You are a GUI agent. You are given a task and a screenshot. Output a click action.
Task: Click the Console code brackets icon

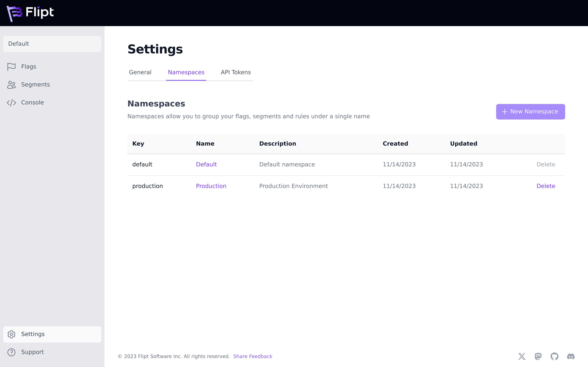[x=11, y=103]
